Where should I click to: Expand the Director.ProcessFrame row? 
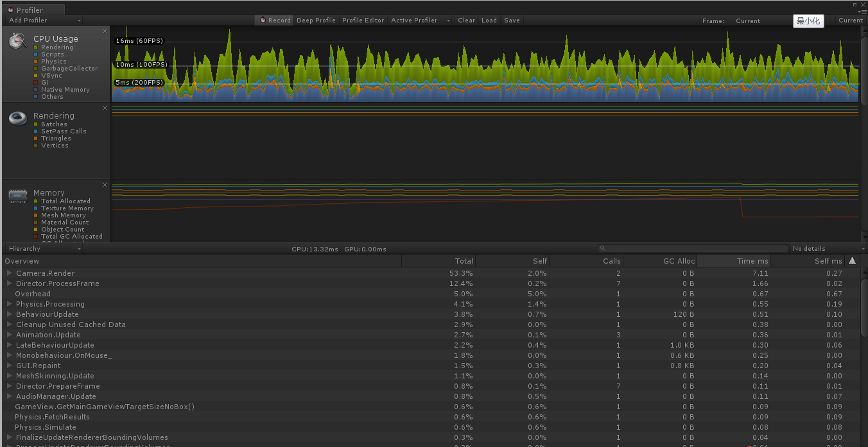coord(10,283)
